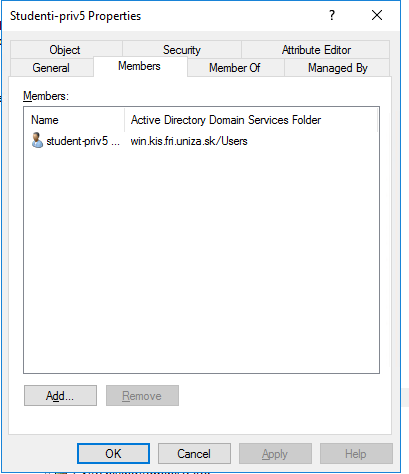Switch to the General tab
Viewport: 409px width, 474px height.
(x=52, y=68)
